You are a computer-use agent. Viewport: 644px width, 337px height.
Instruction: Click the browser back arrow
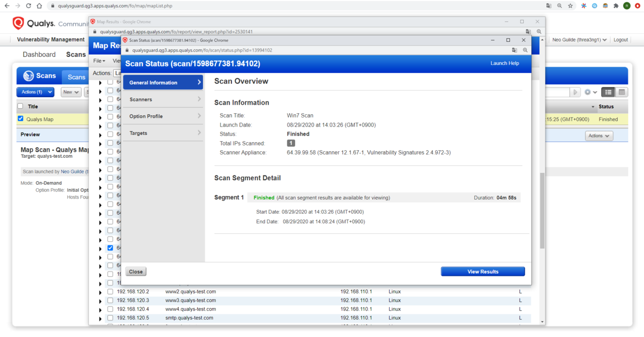6,6
